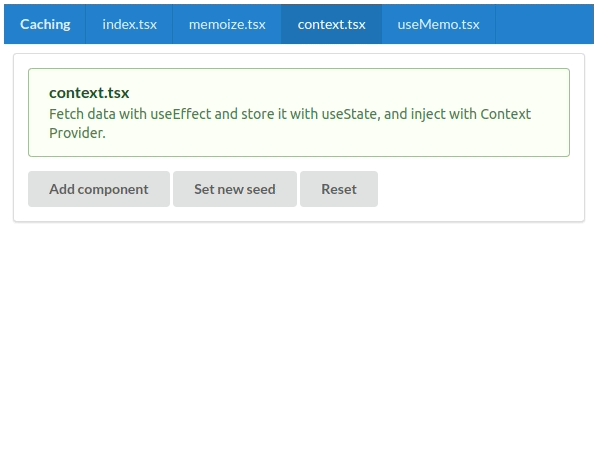Select the active context.tsx tab

tap(331, 24)
